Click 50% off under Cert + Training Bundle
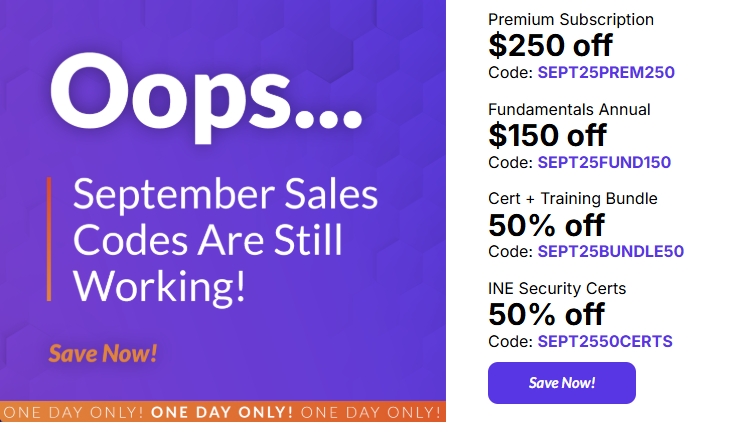 point(546,224)
